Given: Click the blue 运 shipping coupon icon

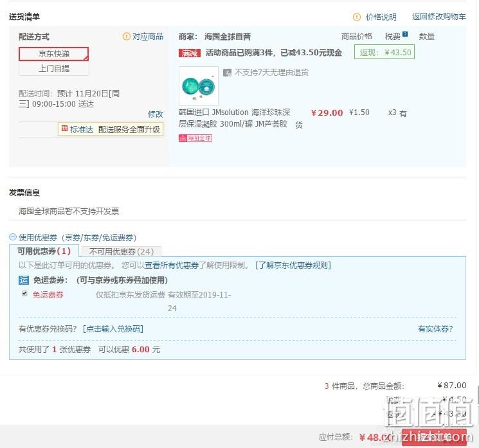Looking at the screenshot, I should tap(24, 280).
